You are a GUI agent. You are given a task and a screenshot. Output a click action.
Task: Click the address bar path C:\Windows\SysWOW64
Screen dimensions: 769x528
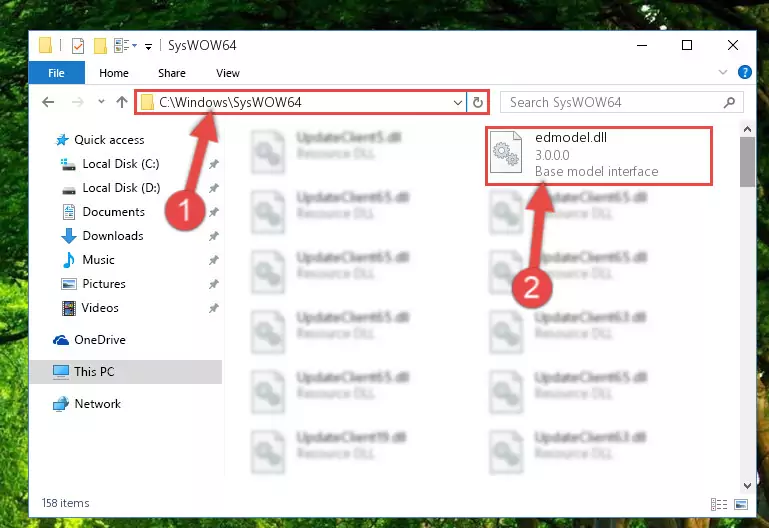point(230,102)
